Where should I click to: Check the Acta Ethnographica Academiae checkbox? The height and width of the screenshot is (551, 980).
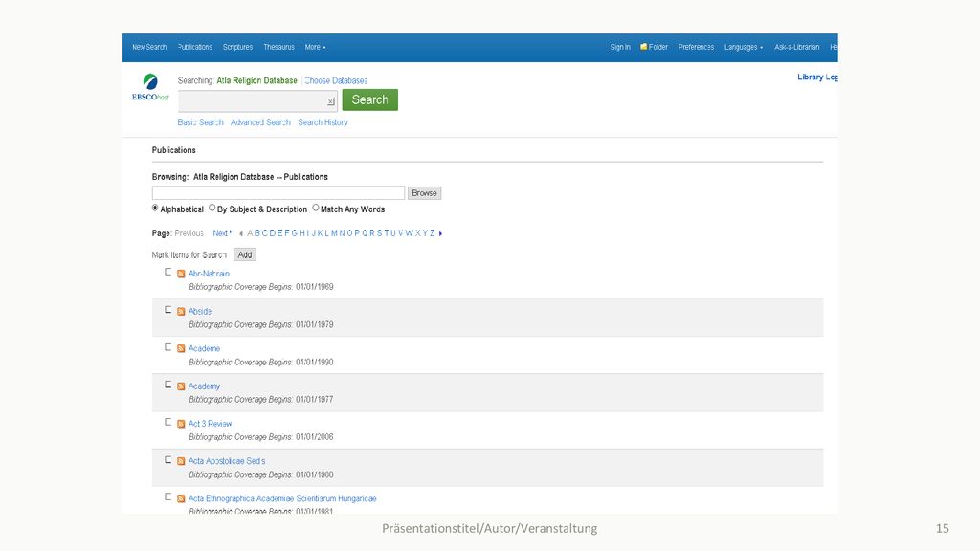pyautogui.click(x=167, y=496)
